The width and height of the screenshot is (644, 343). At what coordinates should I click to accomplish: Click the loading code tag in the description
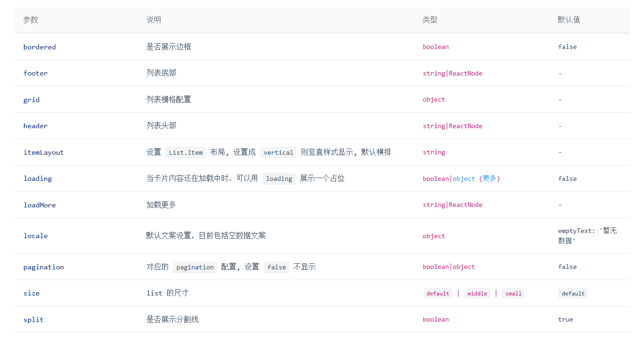pyautogui.click(x=279, y=178)
